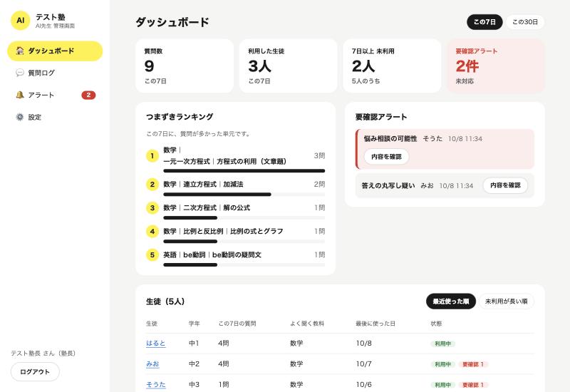Switch period to この30日
This screenshot has height=392, width=570.
coord(525,22)
